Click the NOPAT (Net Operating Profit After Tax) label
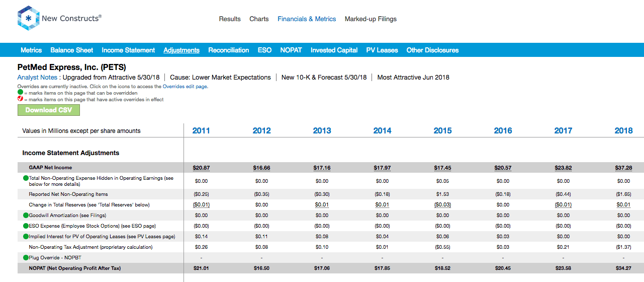The height and width of the screenshot is (282, 644). (75, 268)
